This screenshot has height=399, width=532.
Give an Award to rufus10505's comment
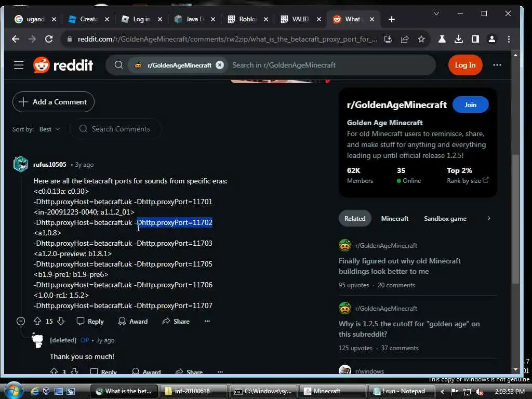click(132, 321)
